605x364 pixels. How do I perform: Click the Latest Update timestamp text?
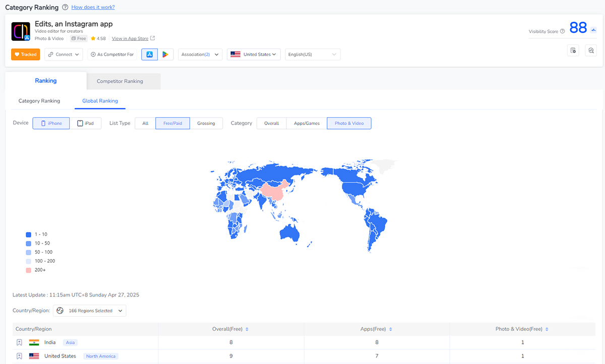(x=76, y=295)
